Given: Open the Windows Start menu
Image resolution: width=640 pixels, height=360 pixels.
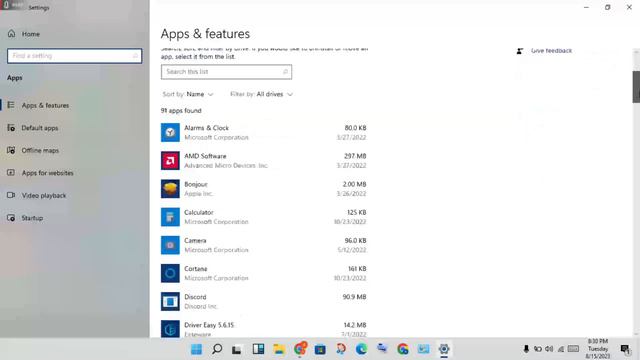Looking at the screenshot, I should click(196, 349).
